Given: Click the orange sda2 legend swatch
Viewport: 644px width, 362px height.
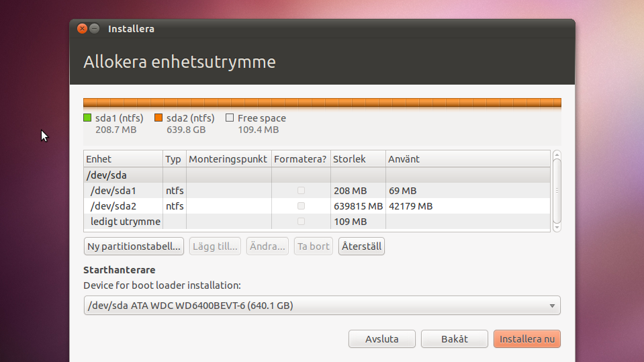Looking at the screenshot, I should click(158, 118).
